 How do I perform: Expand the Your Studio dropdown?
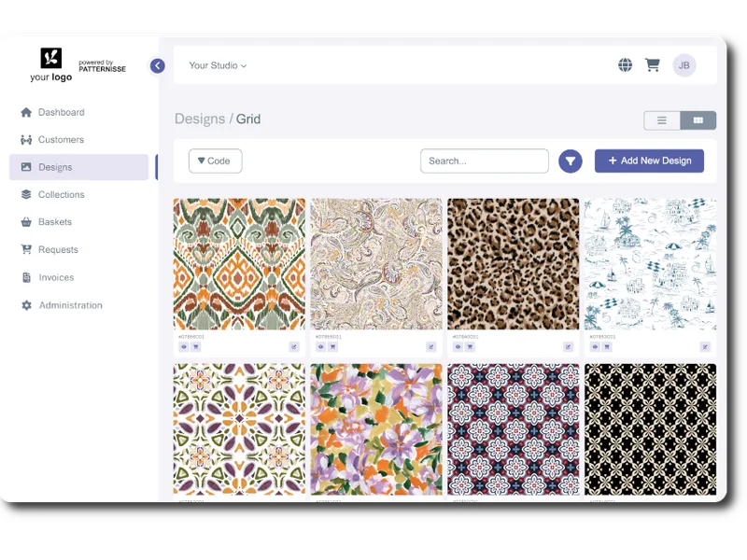218,65
